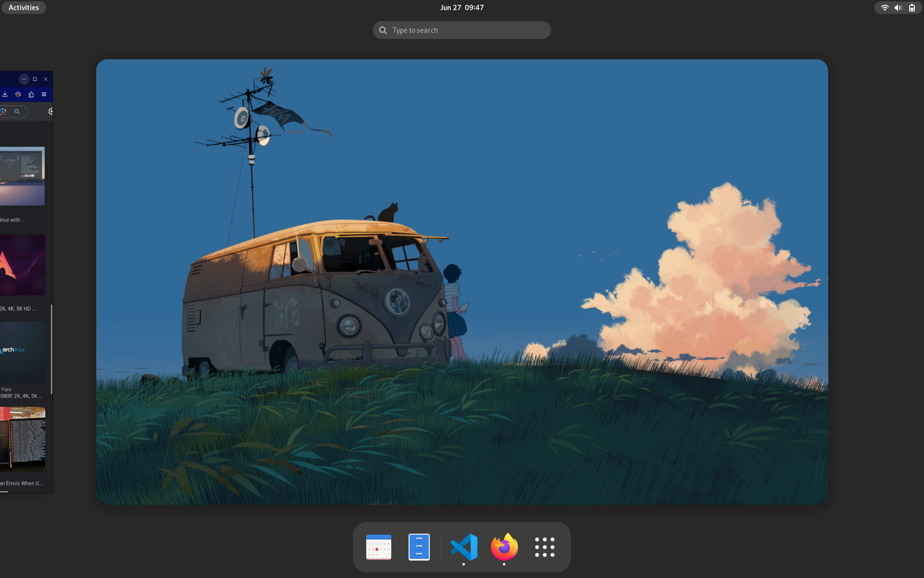Open Firefox downloads panel in browser window

point(5,94)
